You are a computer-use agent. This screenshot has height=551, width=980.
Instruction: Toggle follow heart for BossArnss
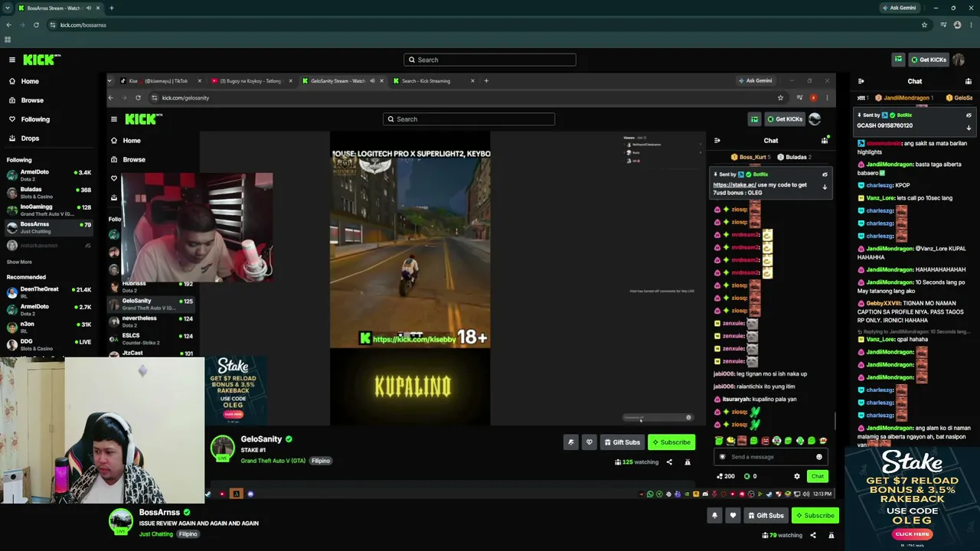(733, 515)
